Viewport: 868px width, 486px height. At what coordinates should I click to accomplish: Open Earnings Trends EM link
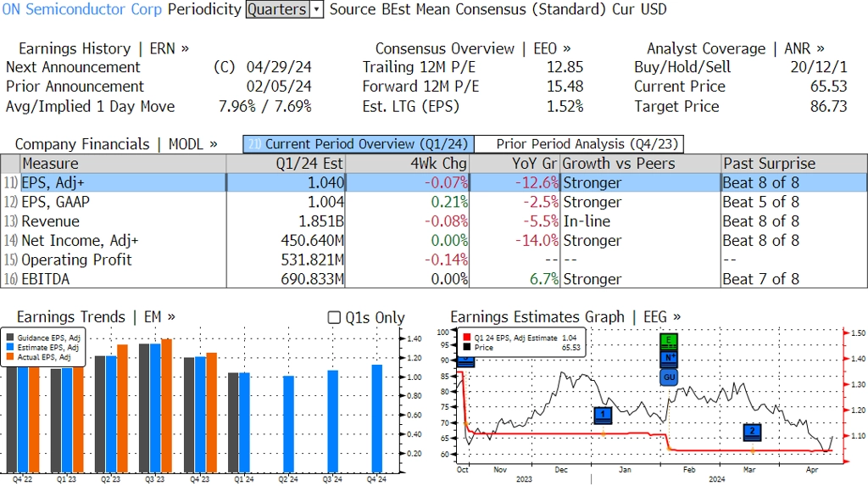[96, 317]
